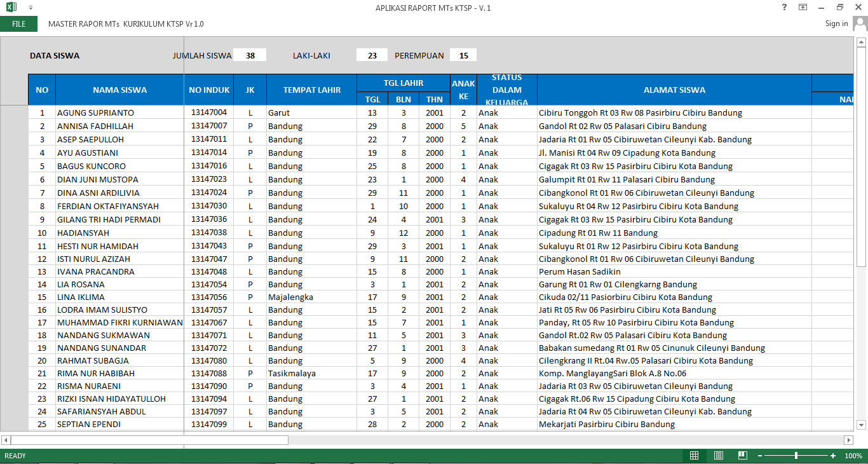The image size is (868, 464).
Task: Open MASTER RAPOR MTs KURIKULUM KTSP tab
Action: click(x=126, y=24)
